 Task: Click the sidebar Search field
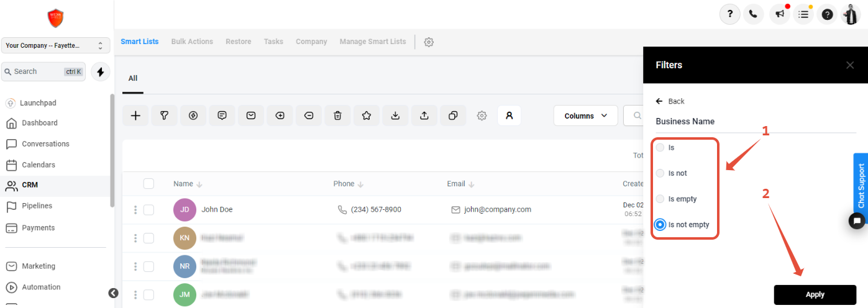[43, 71]
